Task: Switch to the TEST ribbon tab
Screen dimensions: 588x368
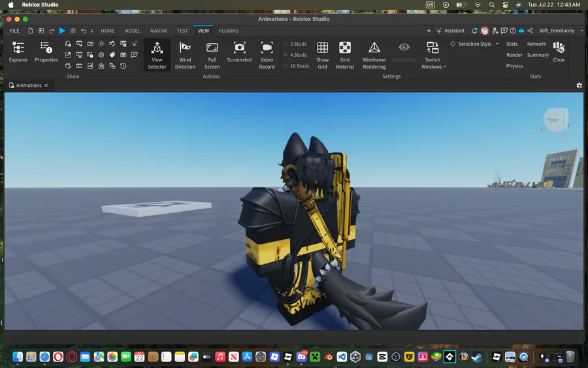Action: 182,31
